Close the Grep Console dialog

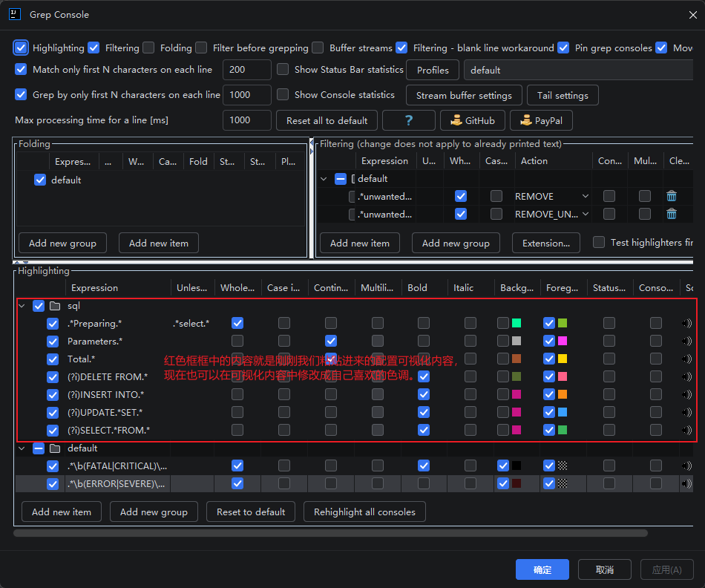(x=693, y=15)
